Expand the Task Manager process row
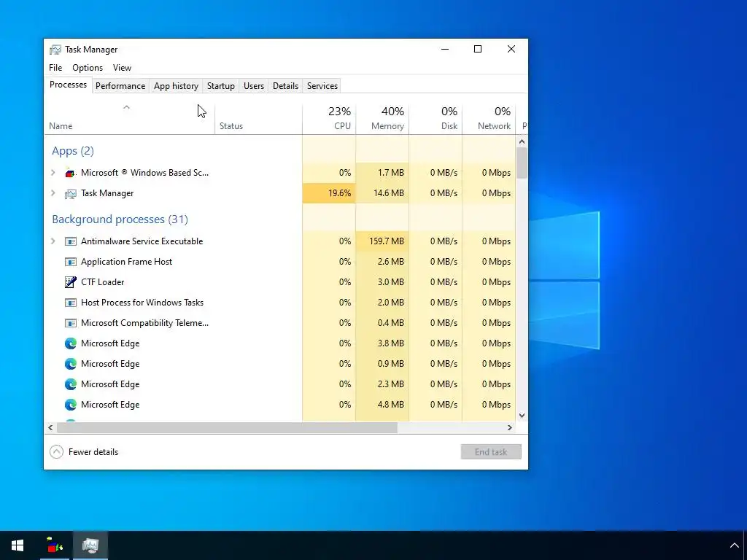This screenshot has width=747, height=560. tap(53, 193)
